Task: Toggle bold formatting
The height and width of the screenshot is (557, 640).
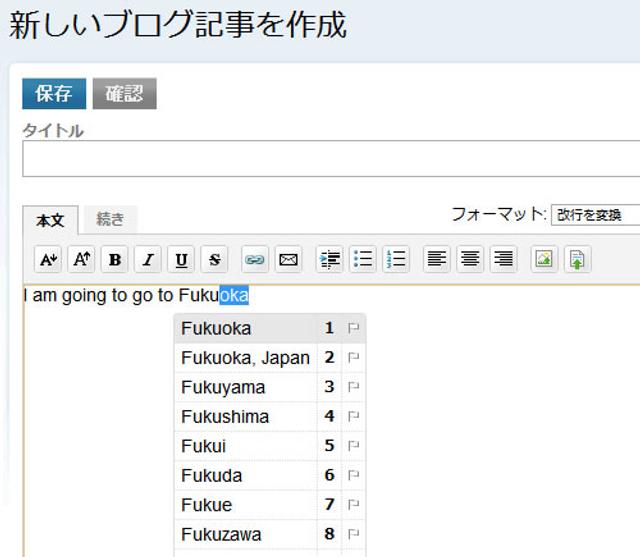Action: pyautogui.click(x=115, y=259)
